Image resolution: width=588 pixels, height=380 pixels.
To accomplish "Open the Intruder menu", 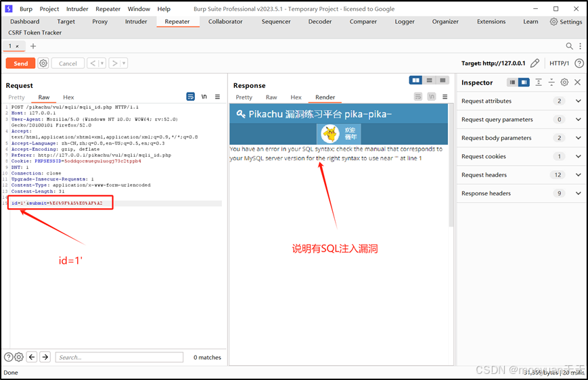I will coord(77,9).
